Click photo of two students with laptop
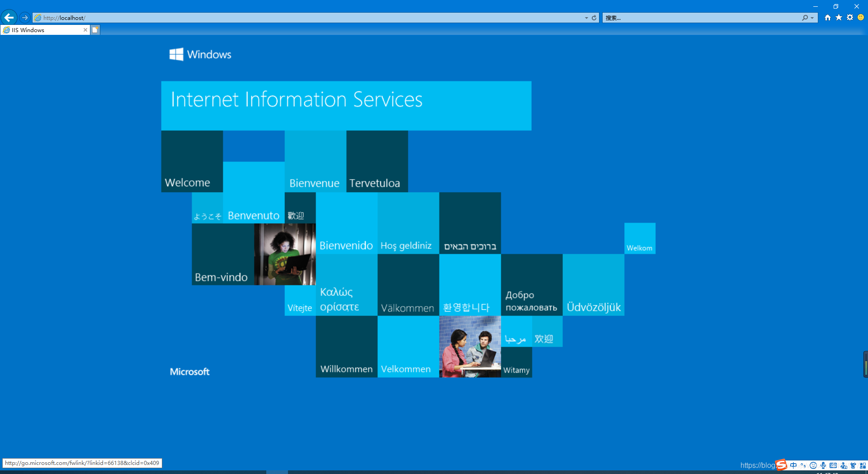The width and height of the screenshot is (868, 474). coord(470,347)
